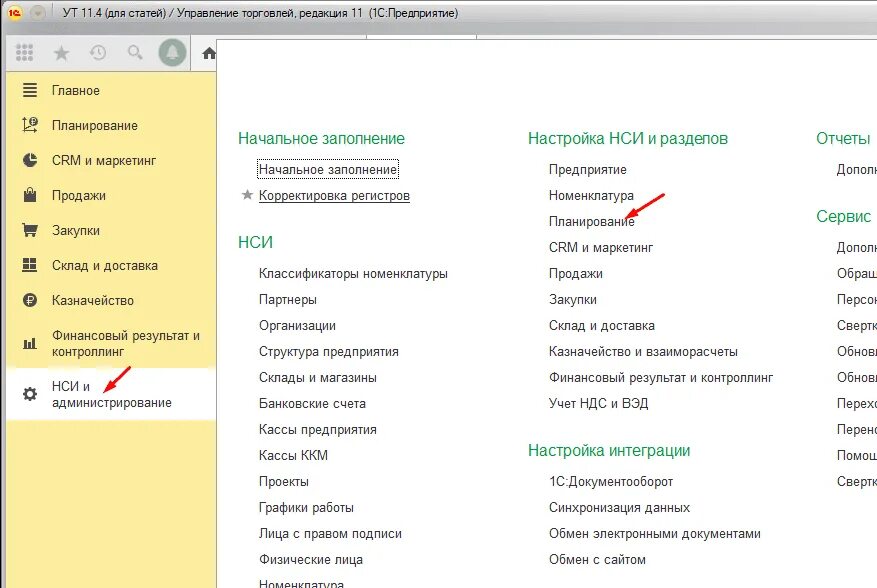Open Закупки section in sidebar
The width and height of the screenshot is (877, 588).
pos(76,231)
